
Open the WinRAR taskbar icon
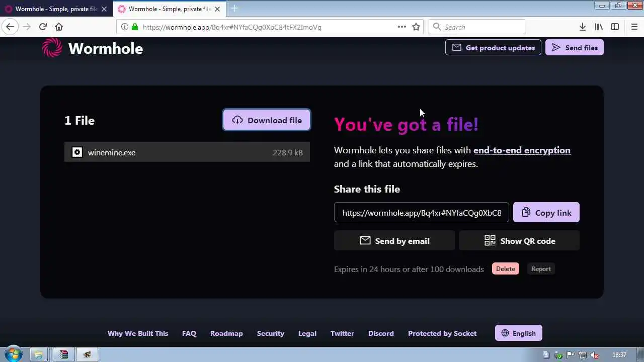(x=63, y=354)
